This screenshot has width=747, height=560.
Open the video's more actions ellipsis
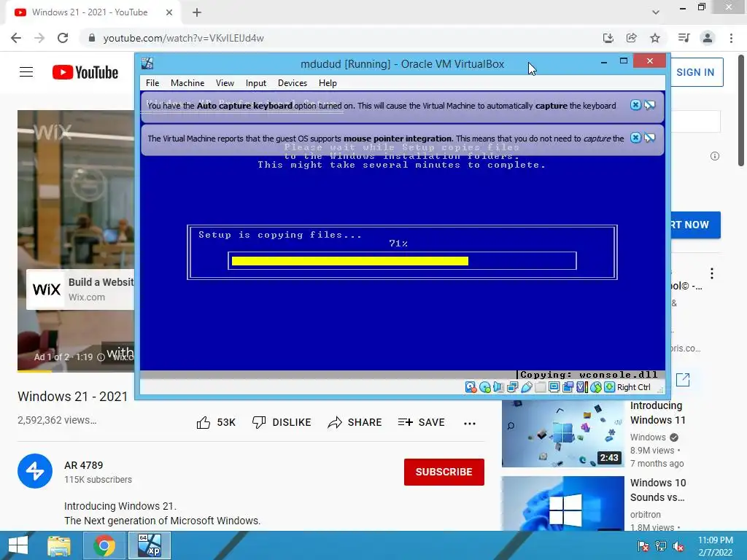tap(470, 424)
